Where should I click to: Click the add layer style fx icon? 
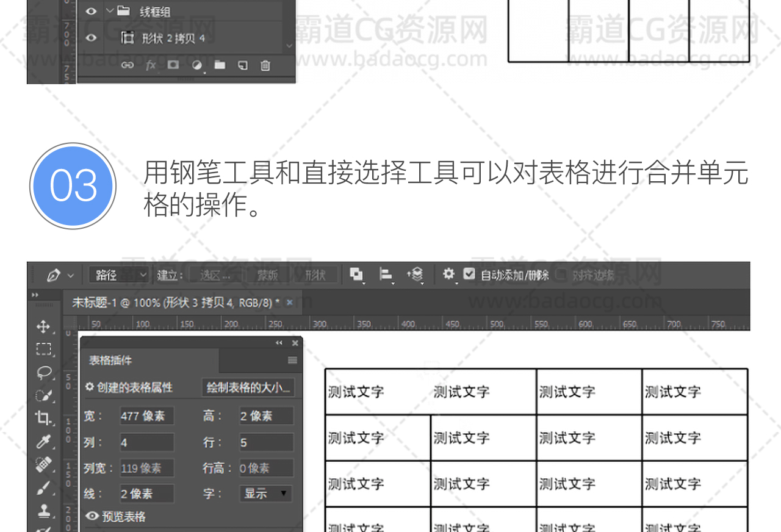coord(150,65)
